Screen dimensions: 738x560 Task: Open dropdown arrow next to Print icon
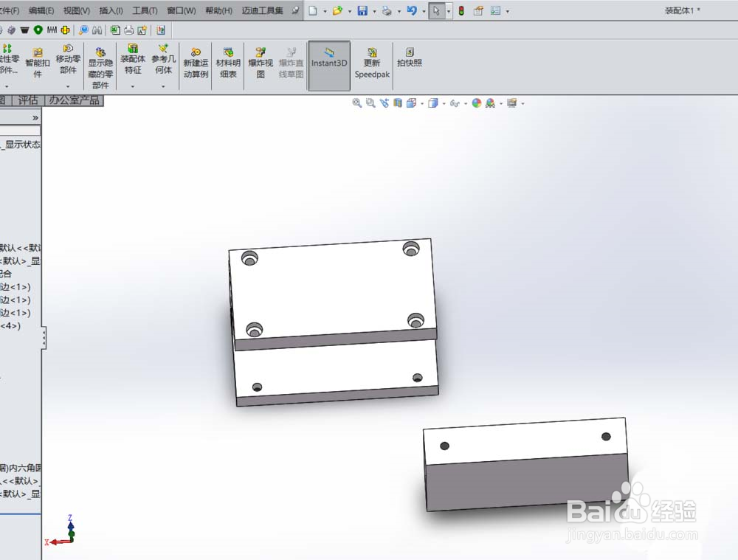(x=399, y=11)
